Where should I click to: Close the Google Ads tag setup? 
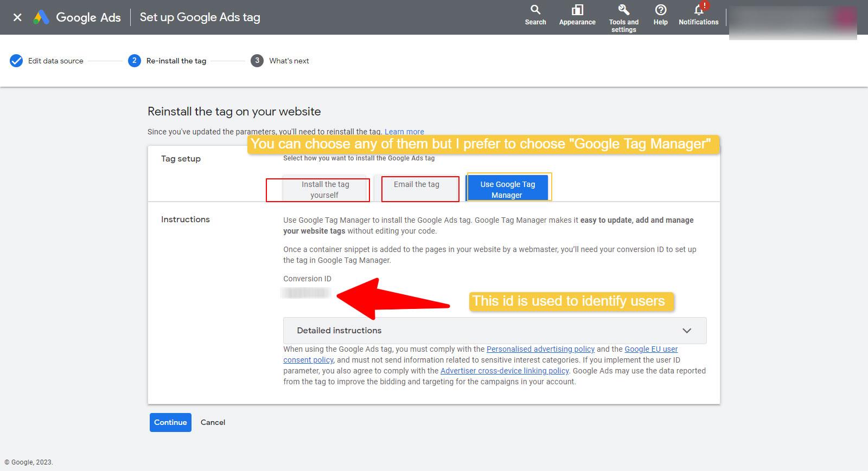(x=17, y=17)
